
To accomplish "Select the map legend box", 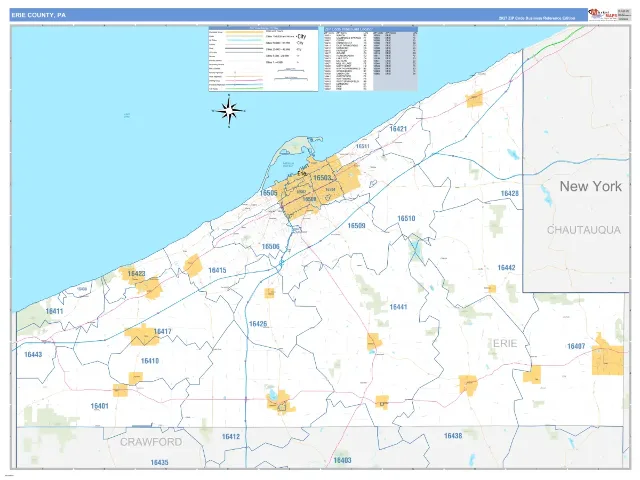I will click(263, 59).
